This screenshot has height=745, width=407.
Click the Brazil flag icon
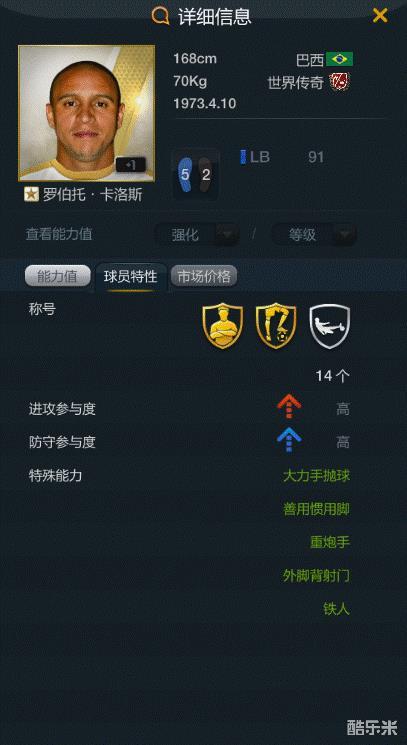(x=340, y=59)
